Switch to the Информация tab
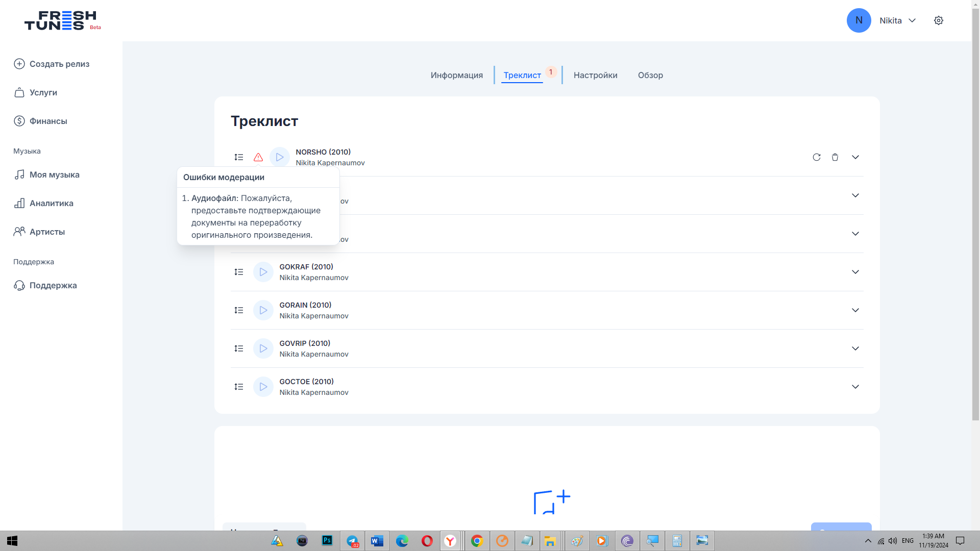 click(x=456, y=75)
